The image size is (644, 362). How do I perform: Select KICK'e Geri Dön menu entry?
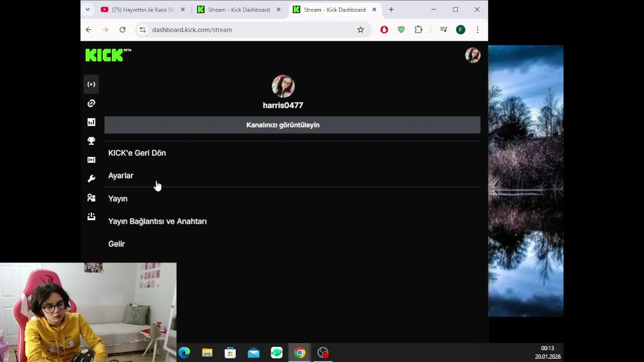click(137, 153)
